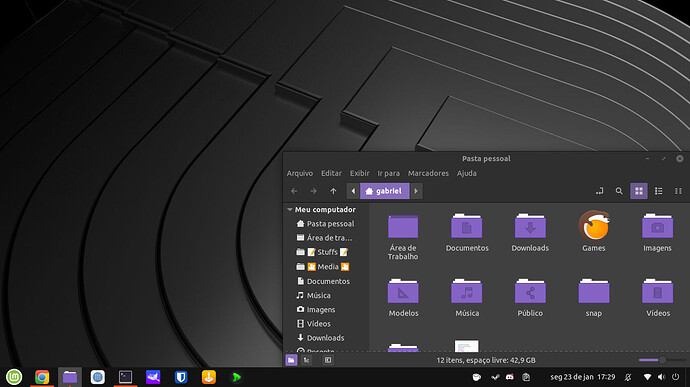The width and height of the screenshot is (690, 387).
Task: Open the file search magnifier
Action: point(619,191)
